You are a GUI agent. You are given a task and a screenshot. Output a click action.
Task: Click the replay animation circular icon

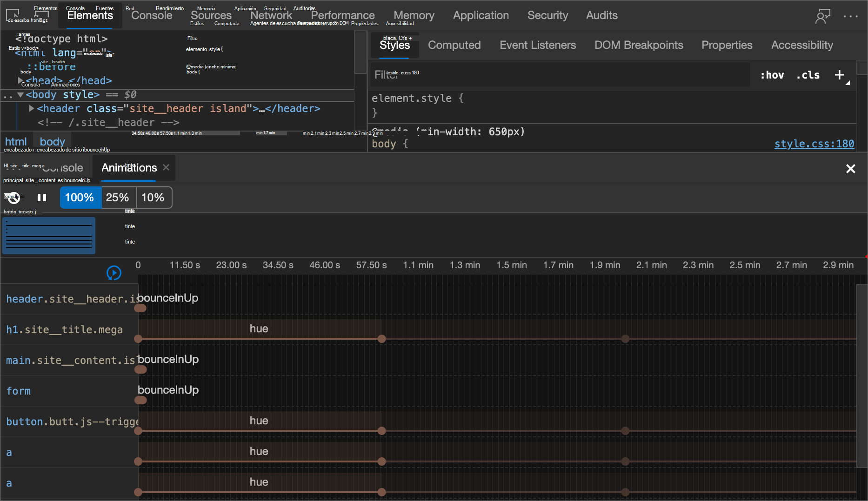pyautogui.click(x=114, y=273)
